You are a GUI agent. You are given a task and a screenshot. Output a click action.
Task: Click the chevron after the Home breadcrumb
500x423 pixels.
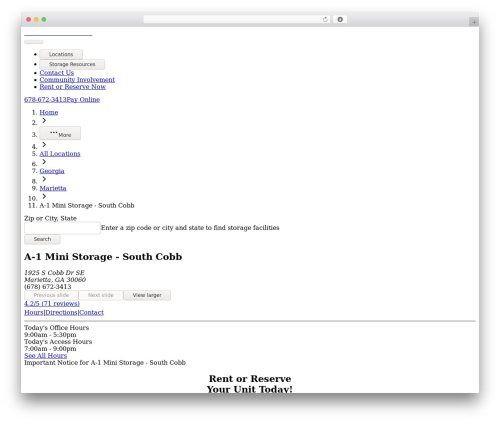point(44,120)
